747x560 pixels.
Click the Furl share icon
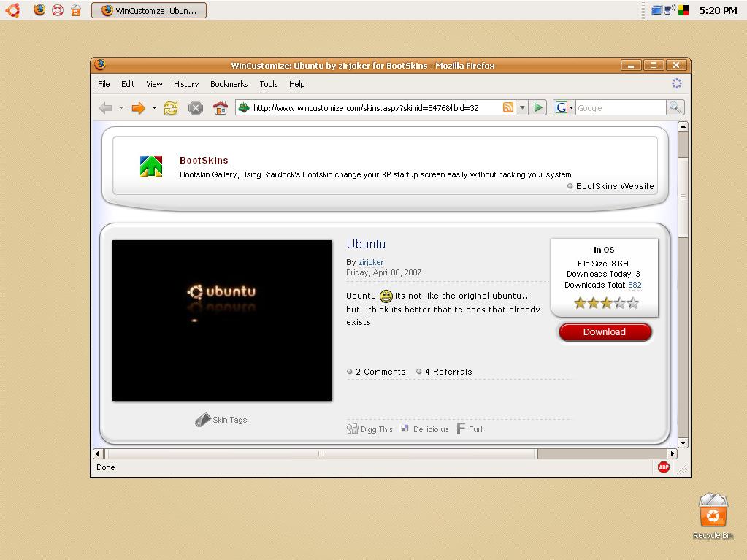pos(461,429)
